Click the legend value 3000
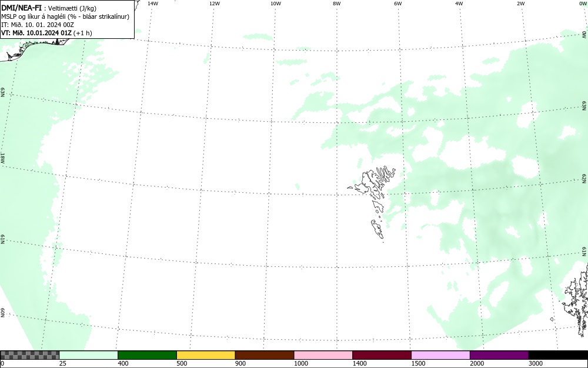Image resolution: width=588 pixels, height=368 pixels. [536, 363]
